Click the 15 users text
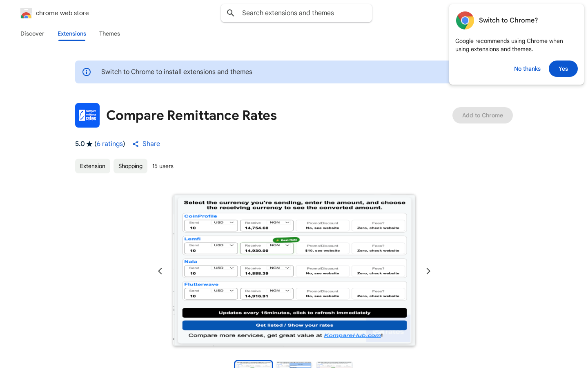 coord(163,166)
